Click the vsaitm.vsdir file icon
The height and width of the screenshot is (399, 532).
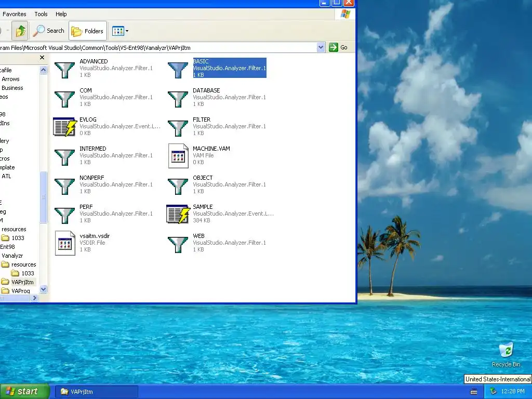[x=65, y=243]
